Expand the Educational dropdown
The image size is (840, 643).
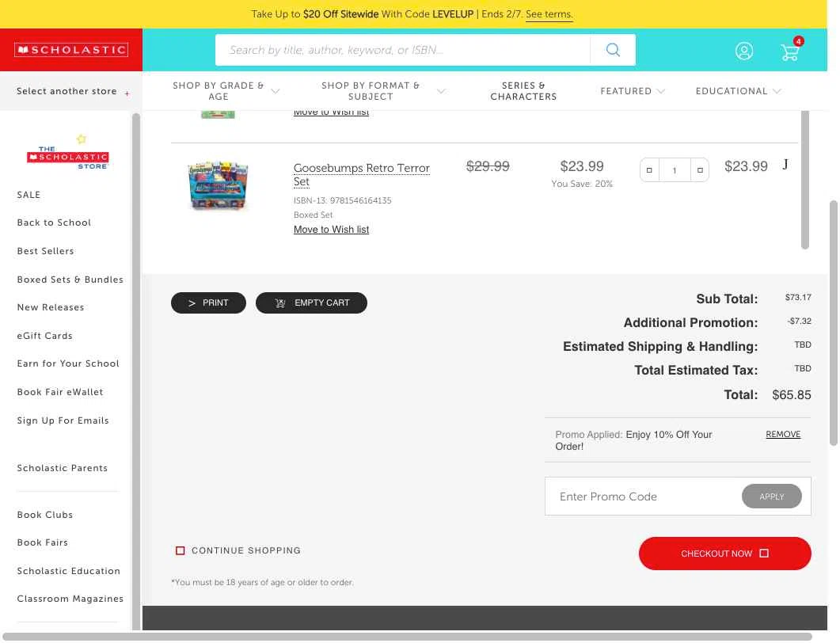pyautogui.click(x=738, y=91)
